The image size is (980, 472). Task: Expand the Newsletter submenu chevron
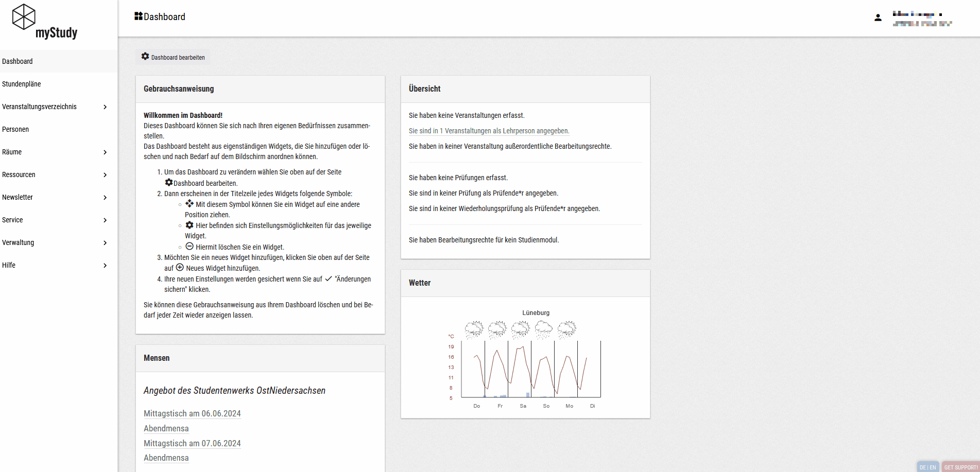click(105, 198)
